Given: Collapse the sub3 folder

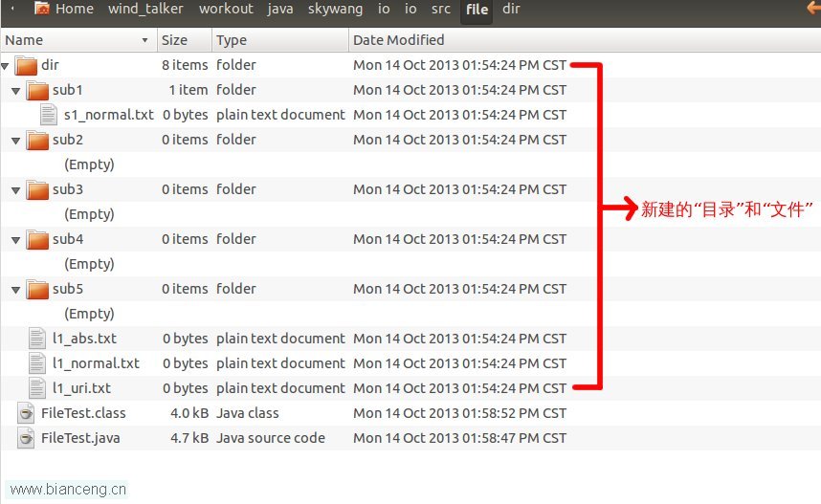Looking at the screenshot, I should click(15, 190).
